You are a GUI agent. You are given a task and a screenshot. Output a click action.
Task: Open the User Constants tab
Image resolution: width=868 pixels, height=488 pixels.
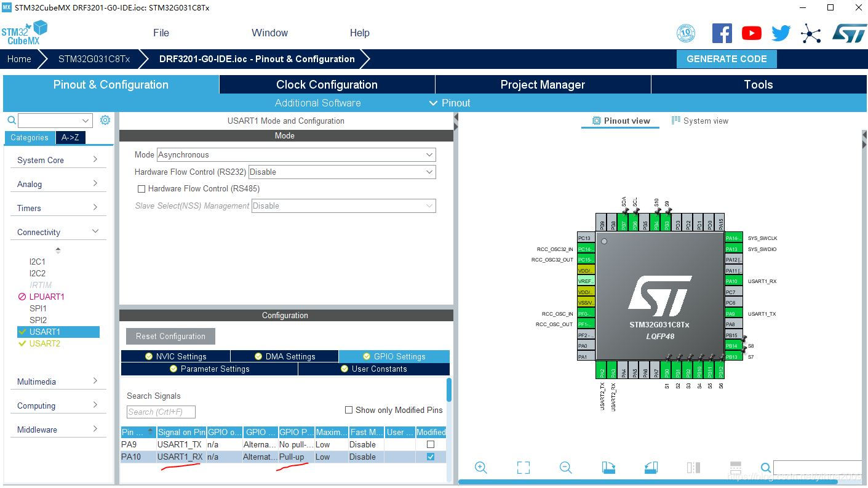coord(374,369)
